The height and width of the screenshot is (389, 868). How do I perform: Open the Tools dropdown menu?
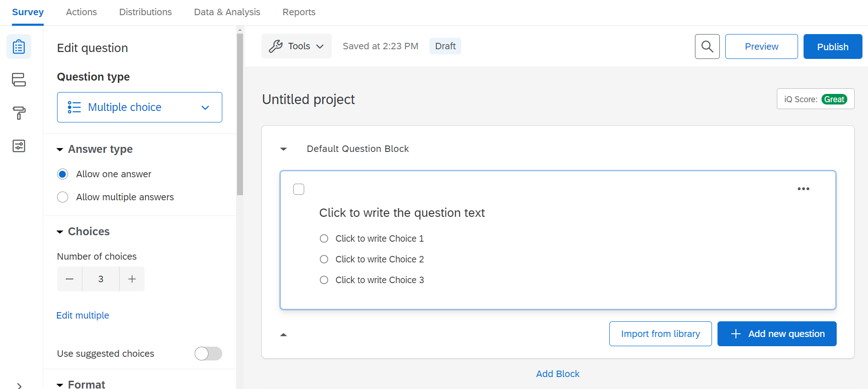tap(296, 46)
